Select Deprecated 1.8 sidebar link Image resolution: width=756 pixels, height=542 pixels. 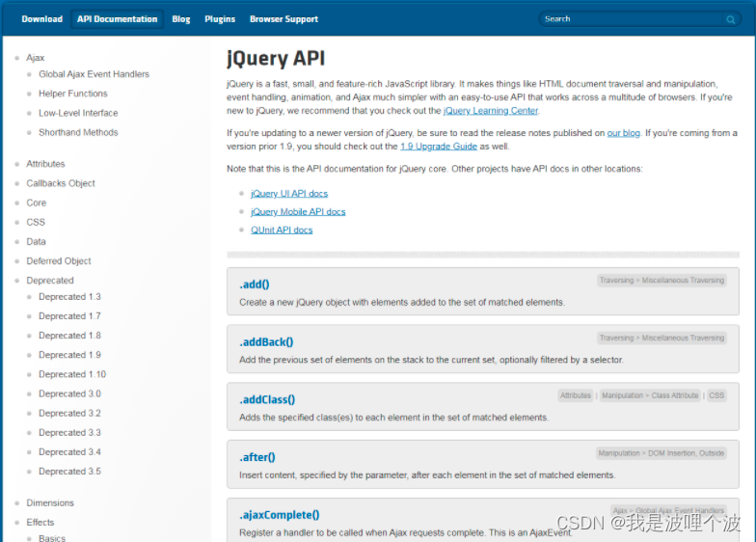(x=69, y=336)
